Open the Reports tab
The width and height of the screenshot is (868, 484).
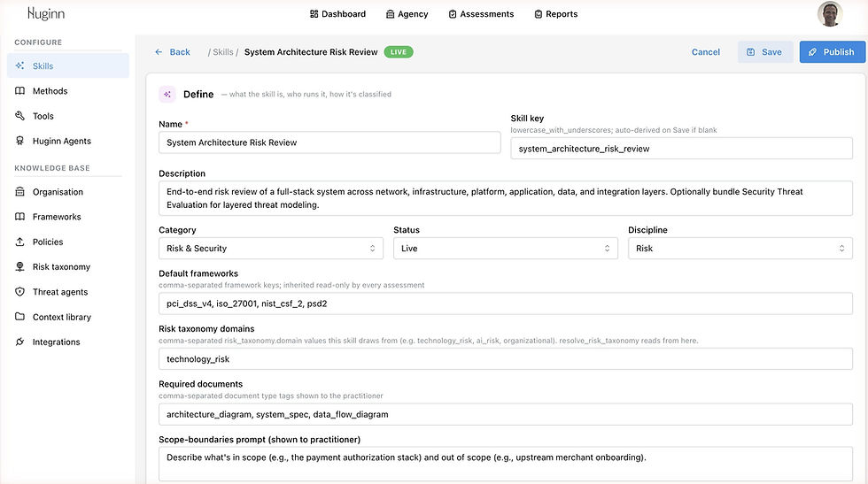(556, 14)
